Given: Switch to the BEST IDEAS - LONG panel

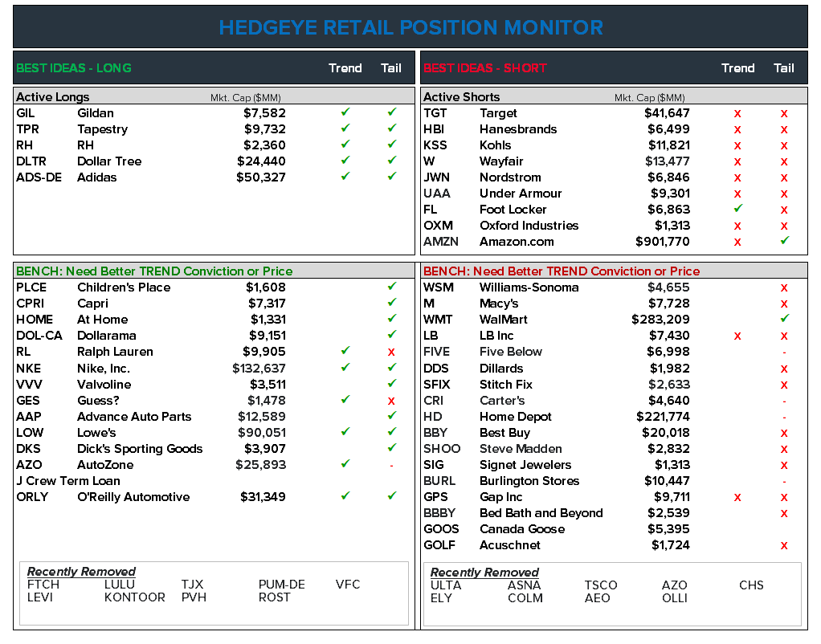Looking at the screenshot, I should point(74,68).
